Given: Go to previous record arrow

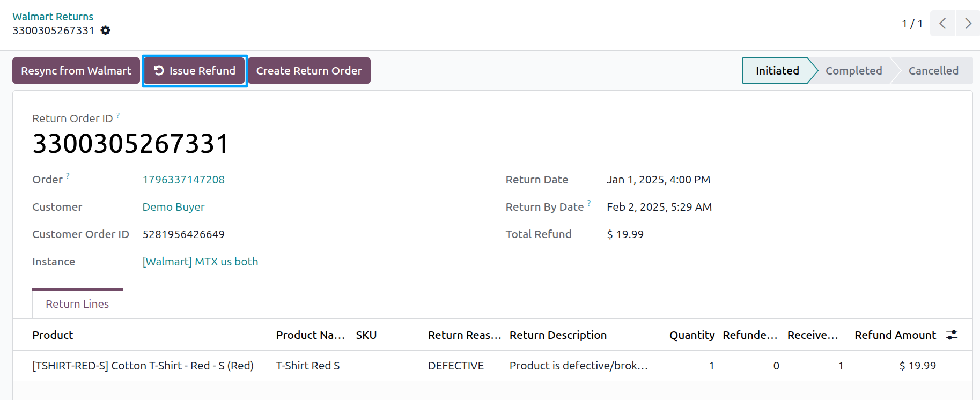Looking at the screenshot, I should [942, 24].
